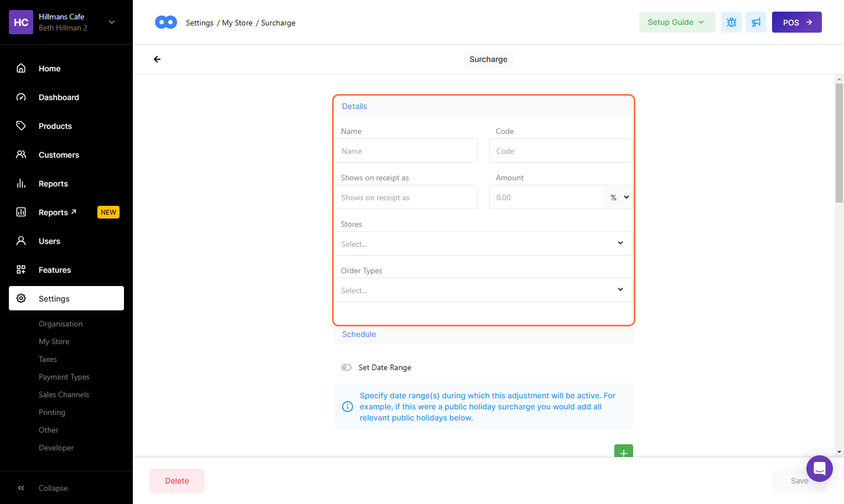Open the chat support bubble

(819, 469)
